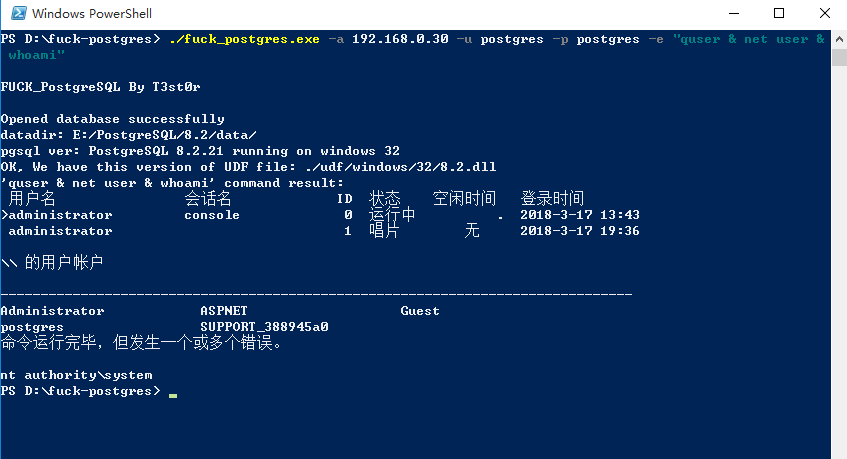Close the Windows PowerShell window
This screenshot has width=847, height=459.
pos(824,14)
